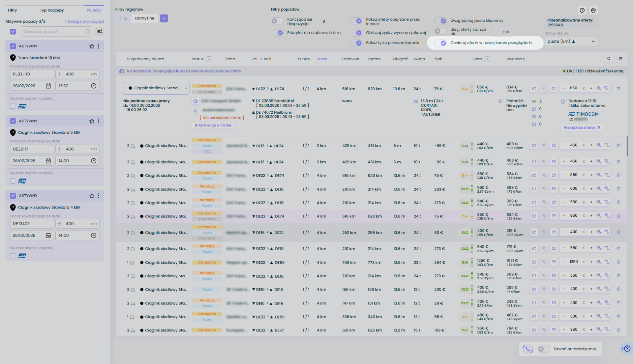Uncheck the first AKTYWNY vehicle checkbox
The height and width of the screenshot is (364, 633).
click(13, 46)
